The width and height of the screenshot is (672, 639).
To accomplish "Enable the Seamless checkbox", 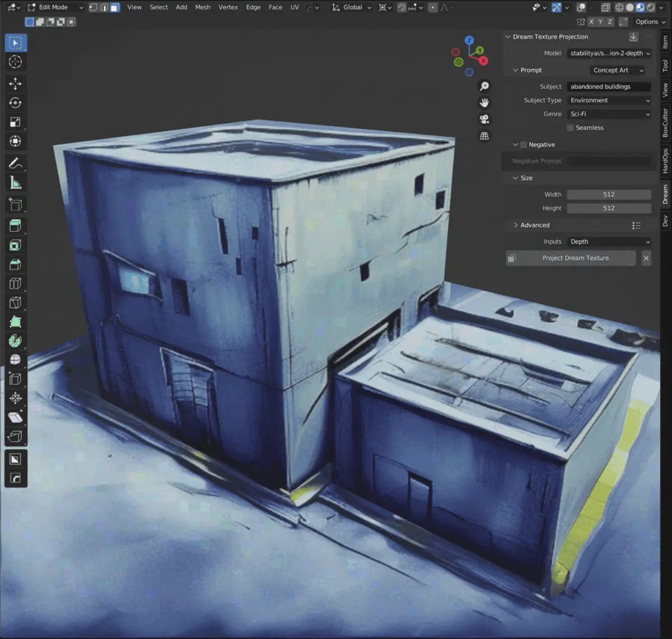I will coord(570,128).
